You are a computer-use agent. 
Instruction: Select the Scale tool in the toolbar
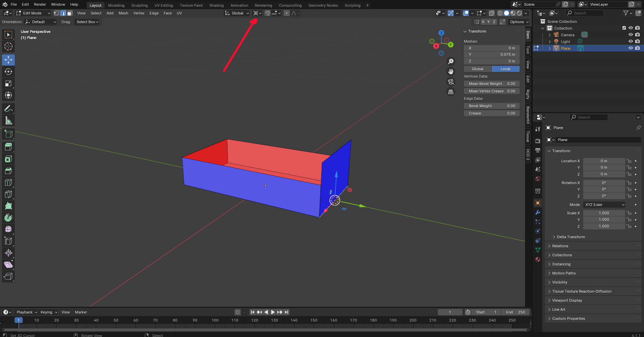(x=8, y=84)
